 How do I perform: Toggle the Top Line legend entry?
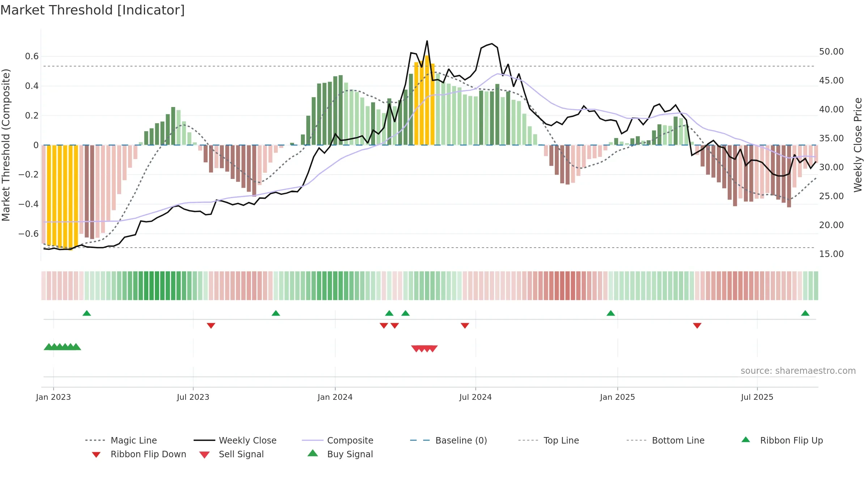[549, 440]
